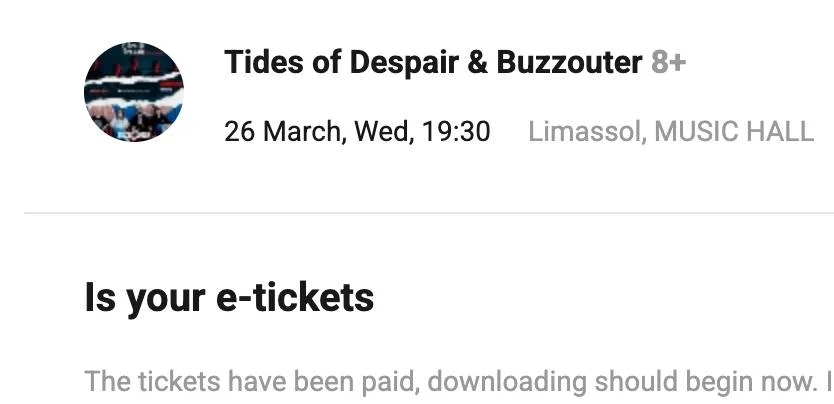Open the Tides of Despair & Buzzouter title
Screen dimensions: 834x404
pyautogui.click(x=433, y=63)
